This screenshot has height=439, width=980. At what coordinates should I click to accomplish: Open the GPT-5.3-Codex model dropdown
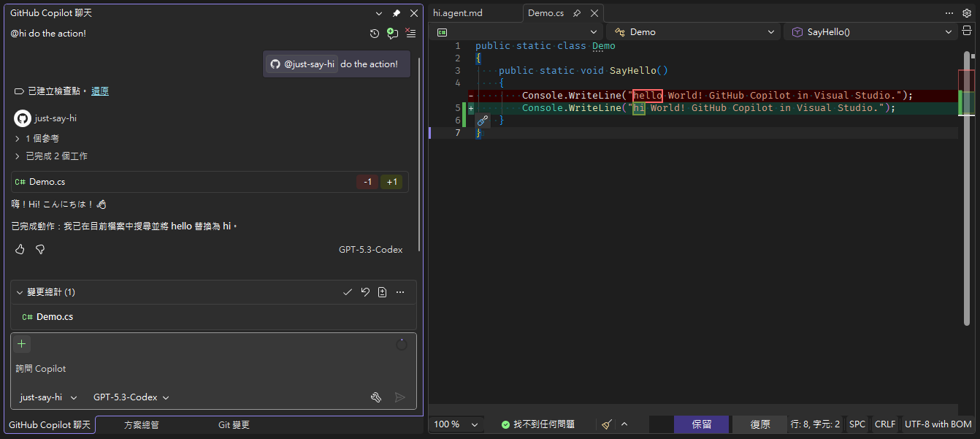coord(131,397)
